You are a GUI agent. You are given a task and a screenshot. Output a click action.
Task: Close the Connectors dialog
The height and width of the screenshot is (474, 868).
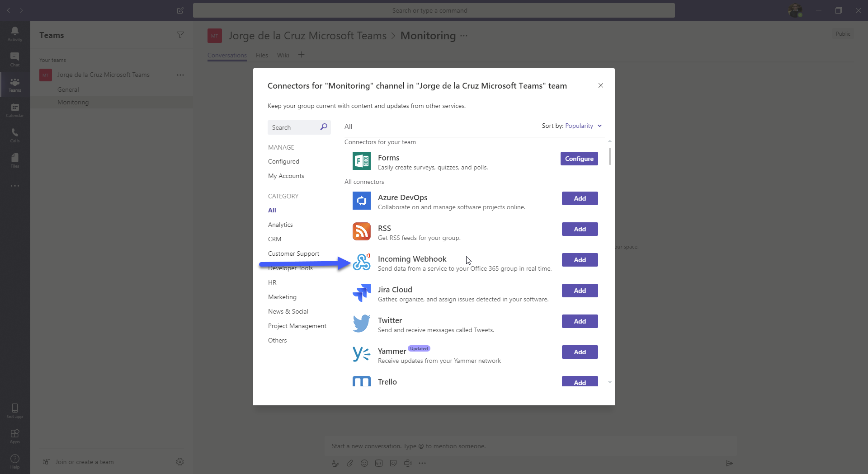pos(601,85)
